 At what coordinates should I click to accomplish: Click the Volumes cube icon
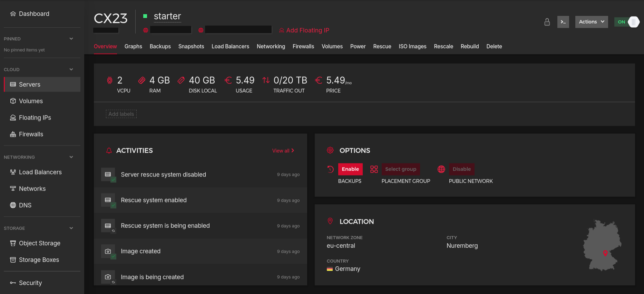pyautogui.click(x=13, y=101)
